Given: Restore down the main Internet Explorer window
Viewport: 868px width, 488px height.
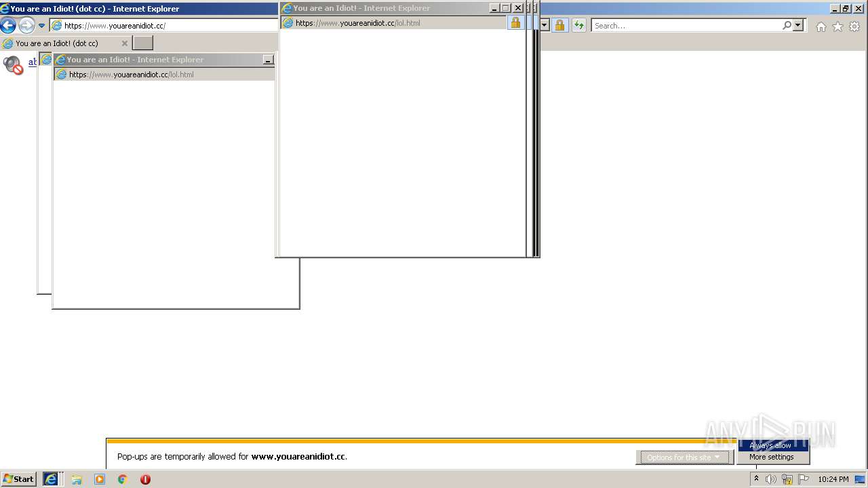Looking at the screenshot, I should (x=846, y=9).
